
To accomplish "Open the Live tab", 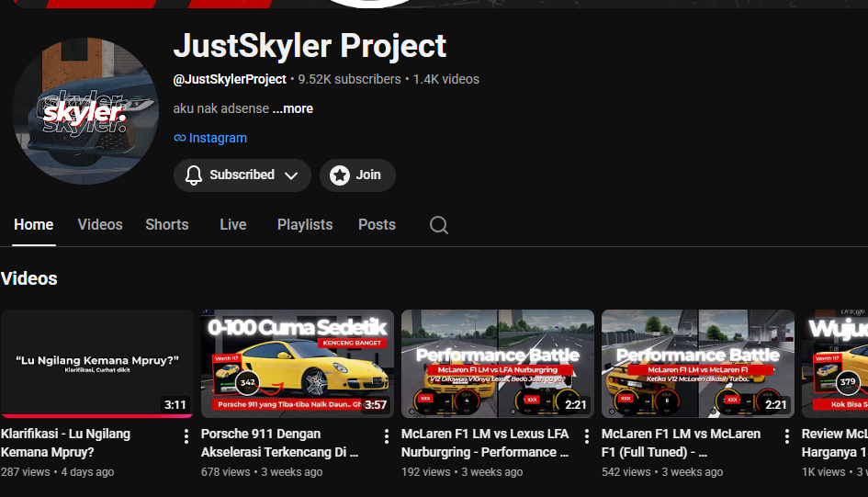I will [233, 225].
